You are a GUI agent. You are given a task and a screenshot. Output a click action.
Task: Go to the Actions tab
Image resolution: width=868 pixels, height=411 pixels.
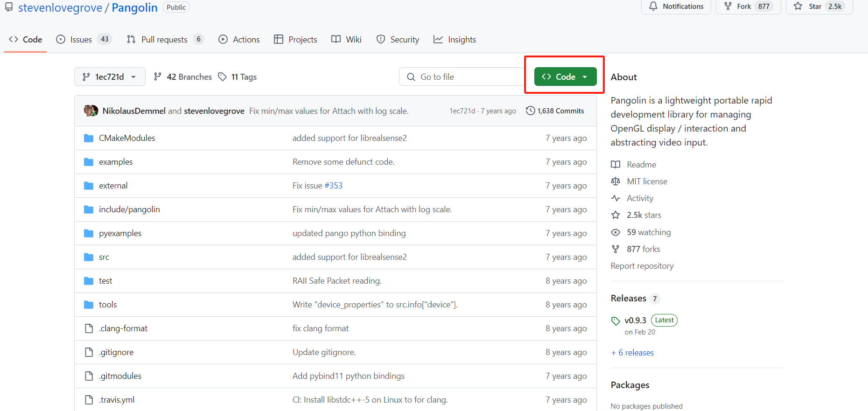coord(239,40)
